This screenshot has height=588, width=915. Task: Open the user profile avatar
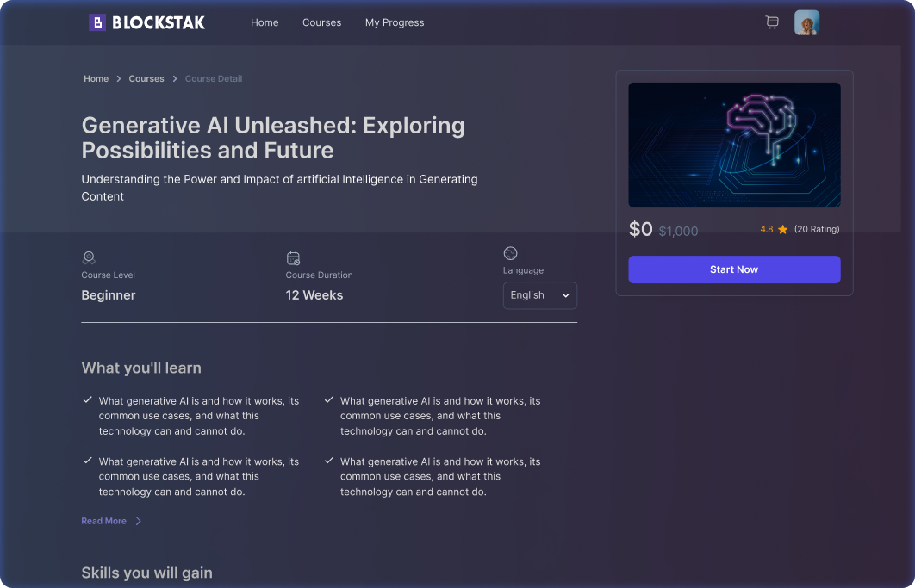tap(806, 22)
